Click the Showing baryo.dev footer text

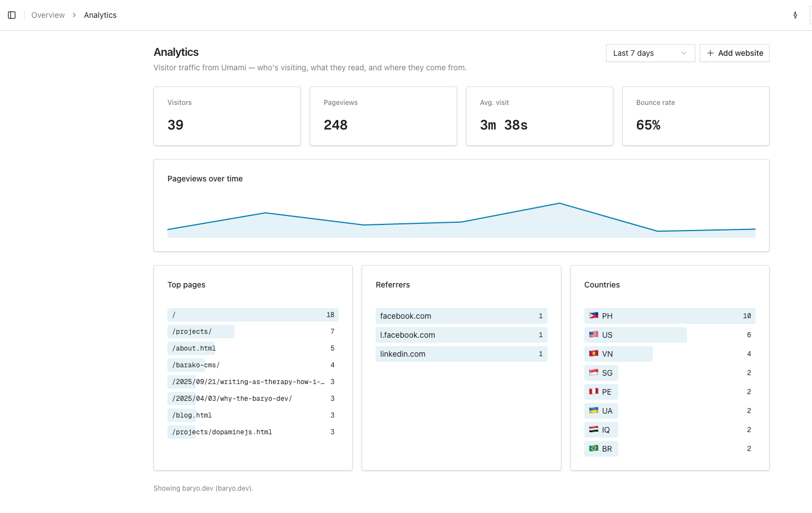204,488
